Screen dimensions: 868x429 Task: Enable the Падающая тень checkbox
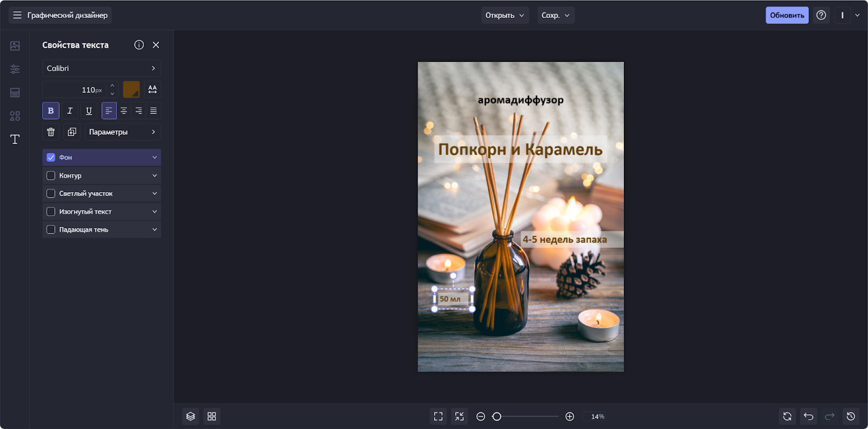51,230
